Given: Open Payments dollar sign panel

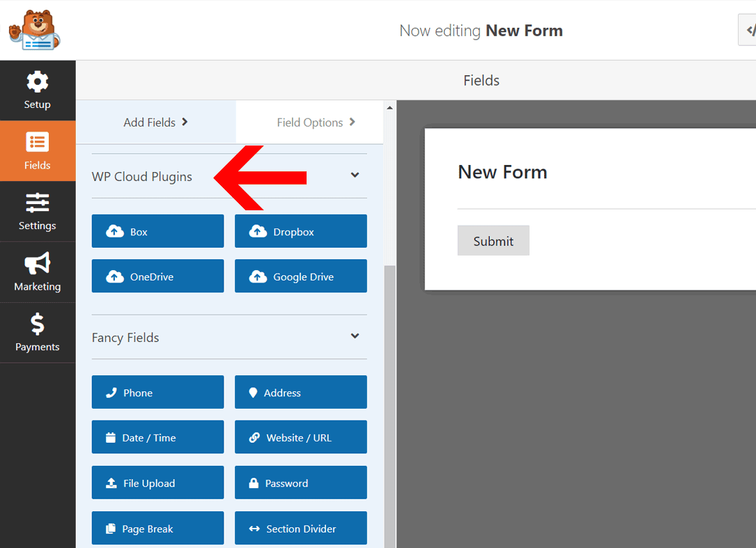Looking at the screenshot, I should 38,333.
